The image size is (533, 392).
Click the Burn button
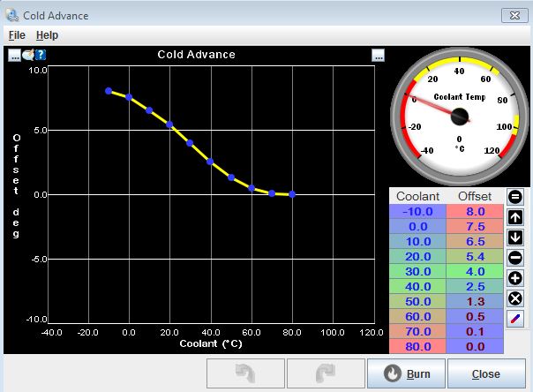tap(405, 374)
